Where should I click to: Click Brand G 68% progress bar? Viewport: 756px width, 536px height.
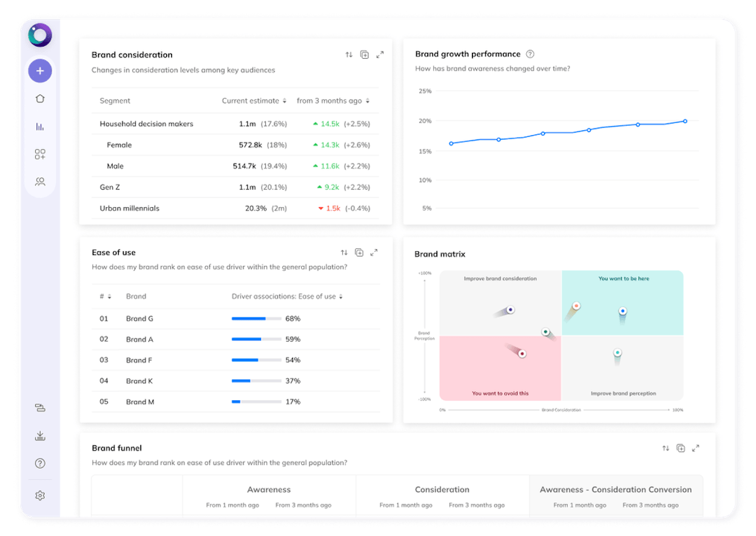pyautogui.click(x=256, y=319)
